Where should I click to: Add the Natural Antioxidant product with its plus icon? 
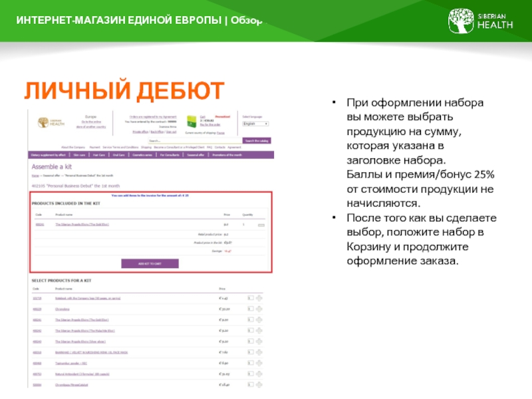pyautogui.click(x=259, y=374)
